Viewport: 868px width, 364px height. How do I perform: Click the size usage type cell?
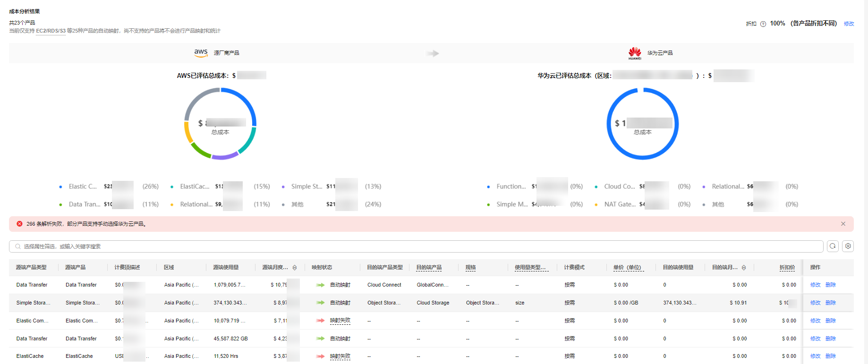[x=519, y=303]
